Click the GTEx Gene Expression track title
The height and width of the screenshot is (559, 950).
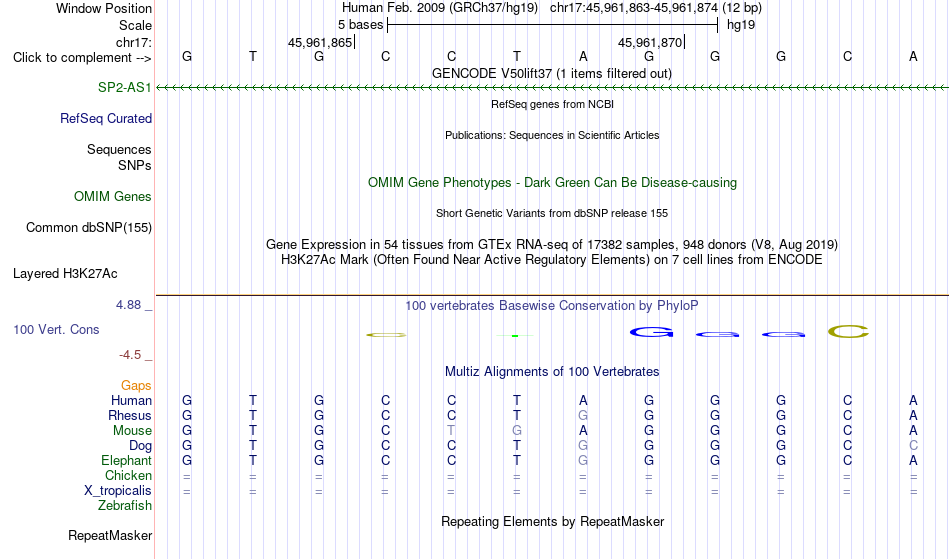coord(552,245)
